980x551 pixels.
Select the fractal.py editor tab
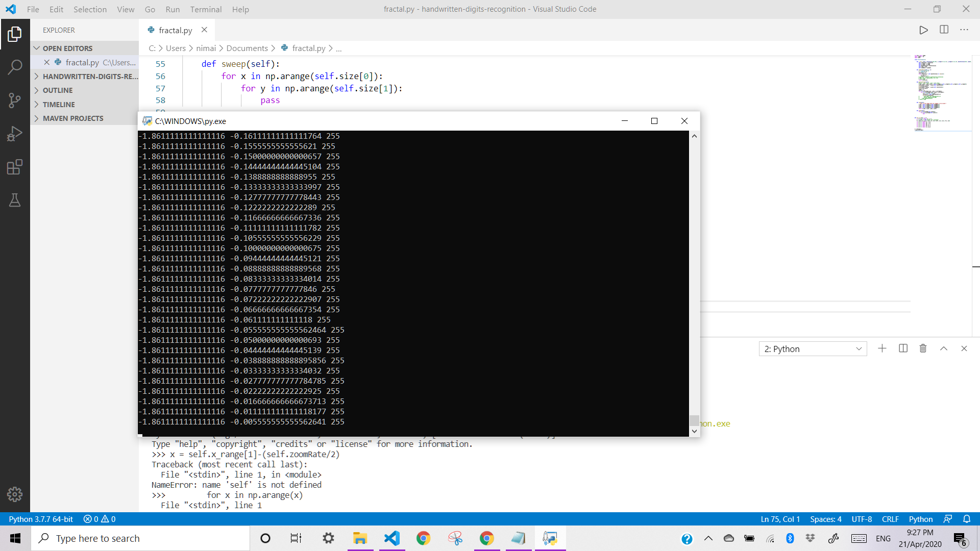click(x=175, y=30)
